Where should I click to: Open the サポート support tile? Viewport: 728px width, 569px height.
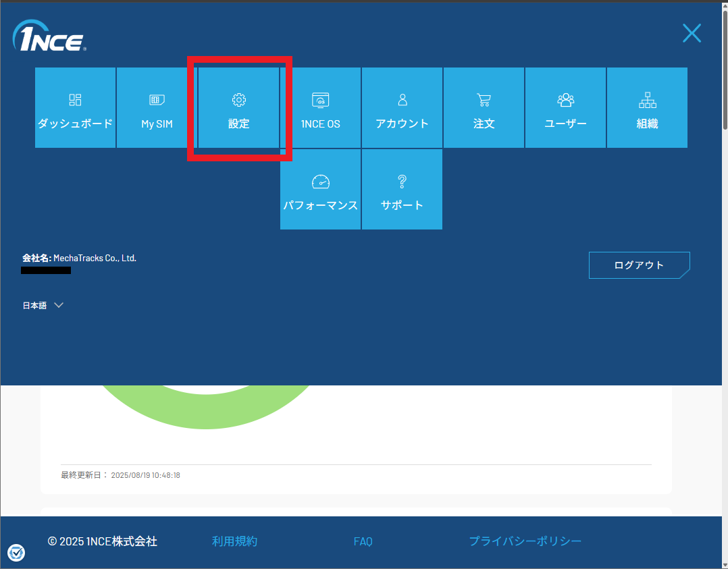(402, 190)
